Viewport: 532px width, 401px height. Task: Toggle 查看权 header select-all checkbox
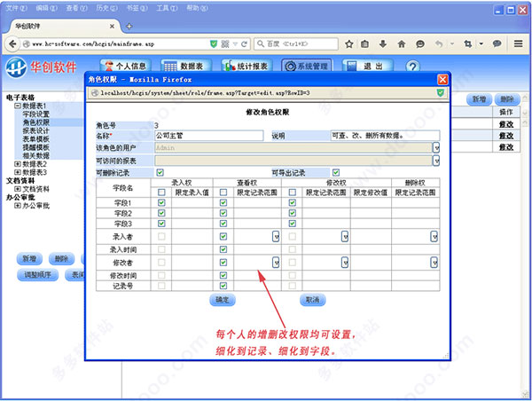(x=223, y=193)
